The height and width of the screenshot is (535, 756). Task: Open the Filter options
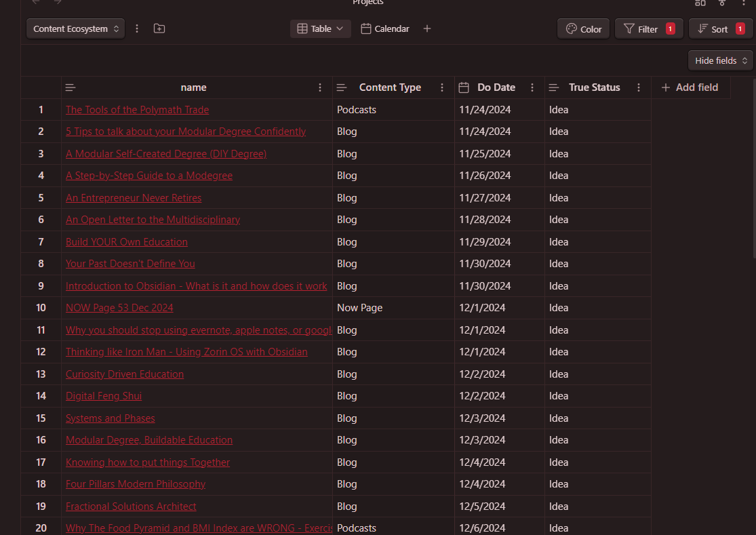point(648,29)
